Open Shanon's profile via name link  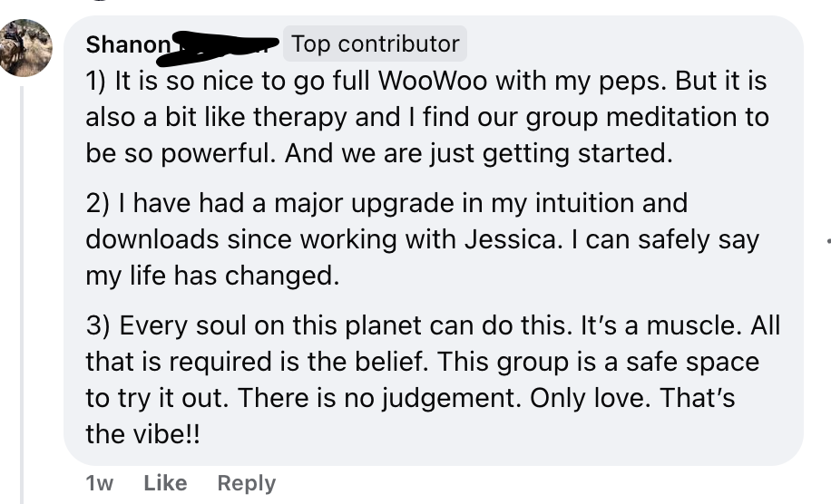[x=127, y=44]
